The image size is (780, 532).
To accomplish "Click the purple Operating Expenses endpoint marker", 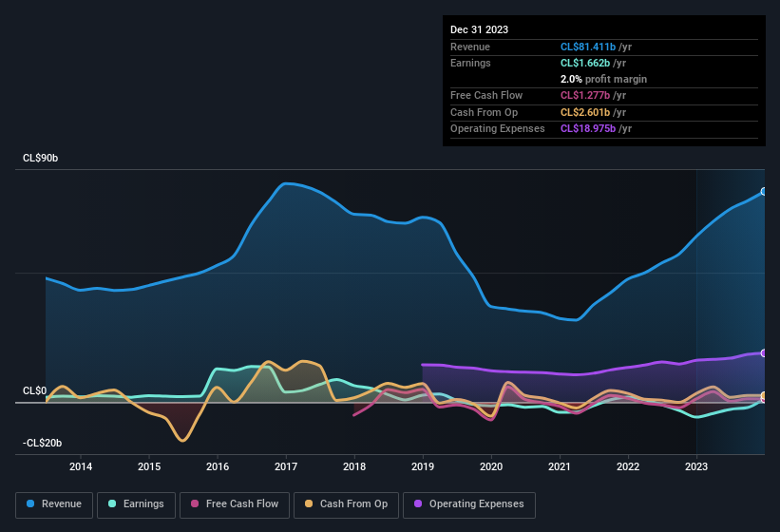I will click(764, 353).
